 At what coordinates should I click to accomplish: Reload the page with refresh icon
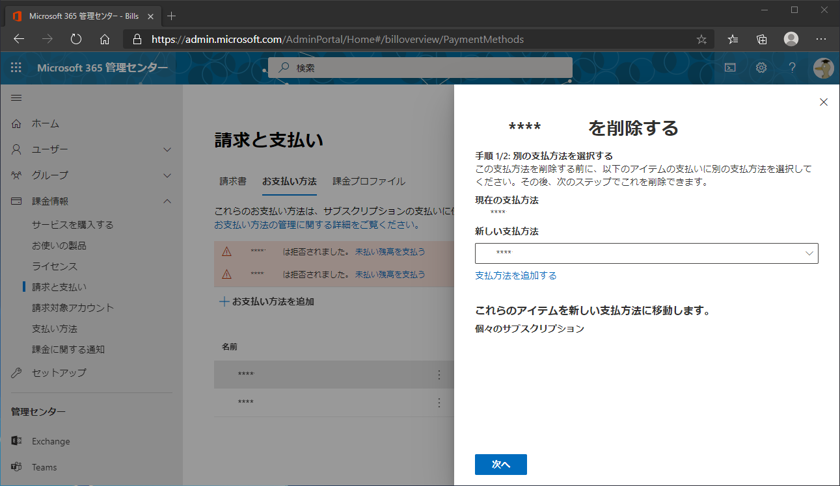pyautogui.click(x=76, y=39)
